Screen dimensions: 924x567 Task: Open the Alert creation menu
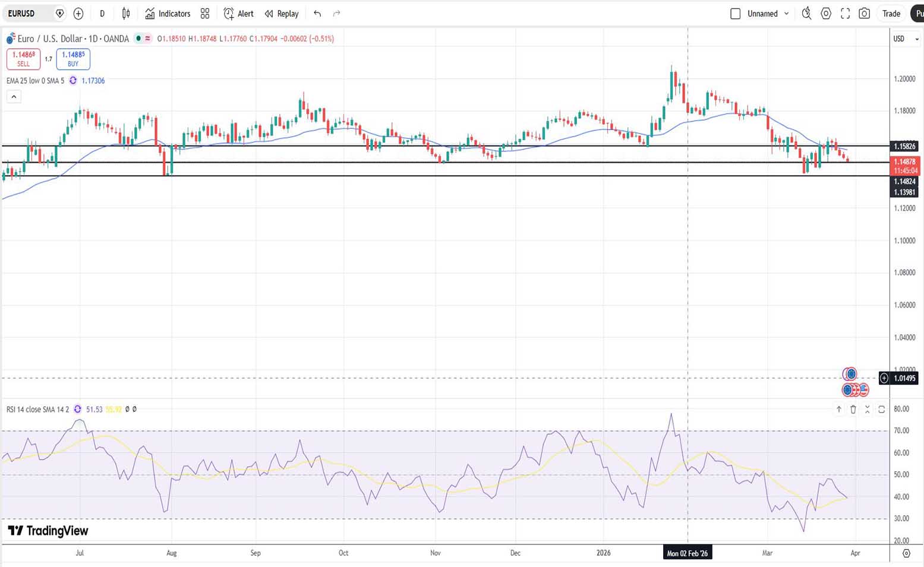[x=238, y=14]
